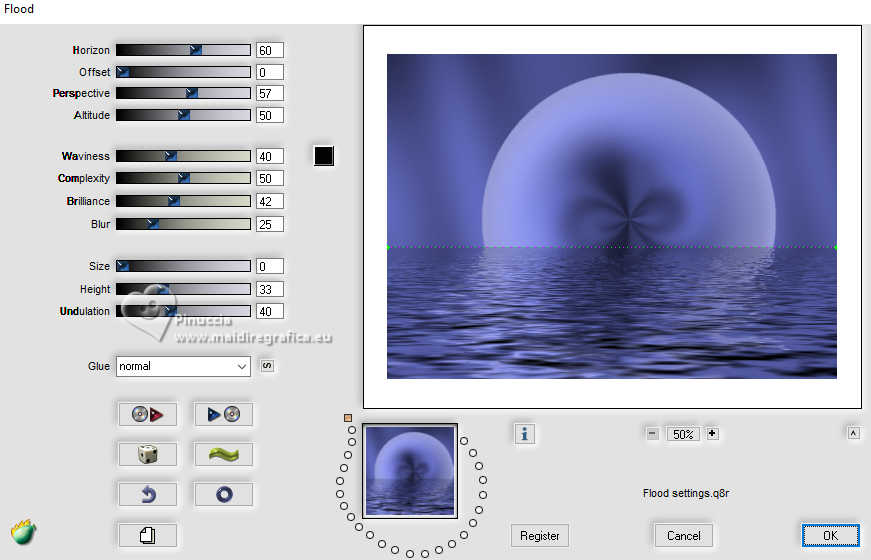Click the green wave button

(x=223, y=454)
